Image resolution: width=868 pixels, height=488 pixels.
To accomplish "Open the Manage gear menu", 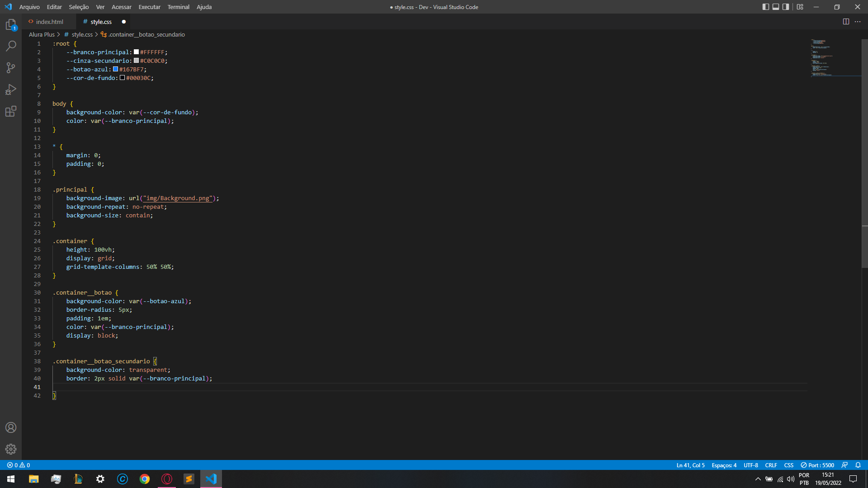I will [x=11, y=449].
